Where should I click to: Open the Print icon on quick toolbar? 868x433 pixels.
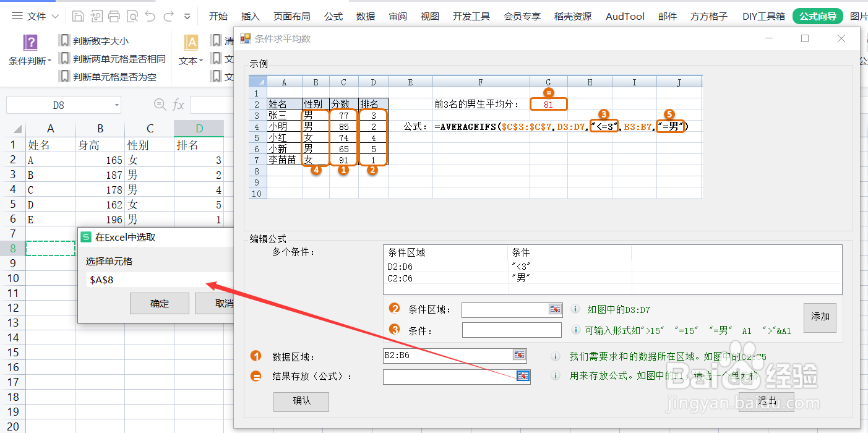(114, 17)
